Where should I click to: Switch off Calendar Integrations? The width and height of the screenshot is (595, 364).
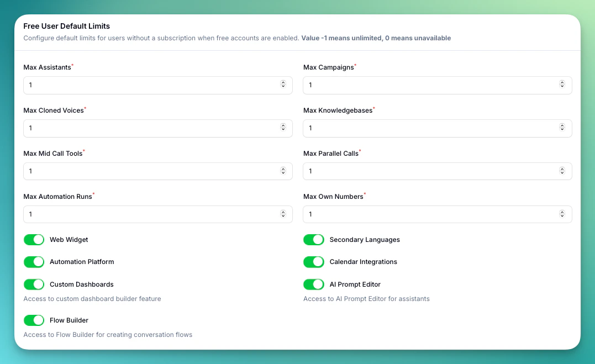tap(313, 262)
